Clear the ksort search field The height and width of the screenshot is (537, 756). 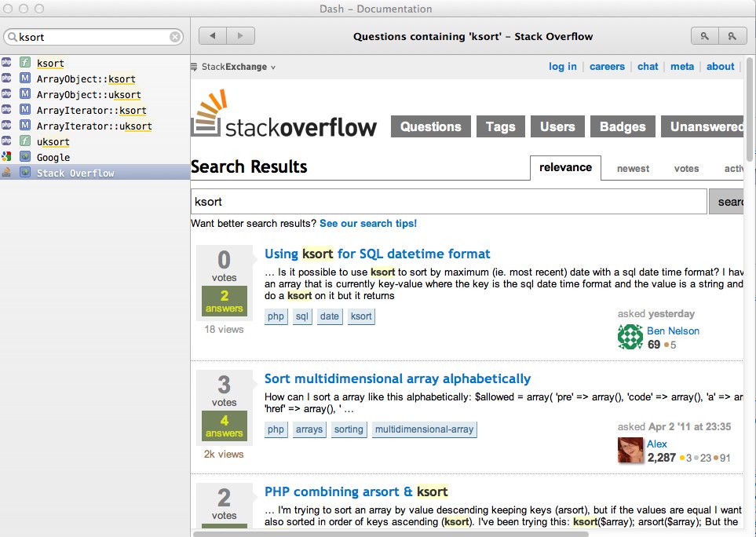pos(175,37)
